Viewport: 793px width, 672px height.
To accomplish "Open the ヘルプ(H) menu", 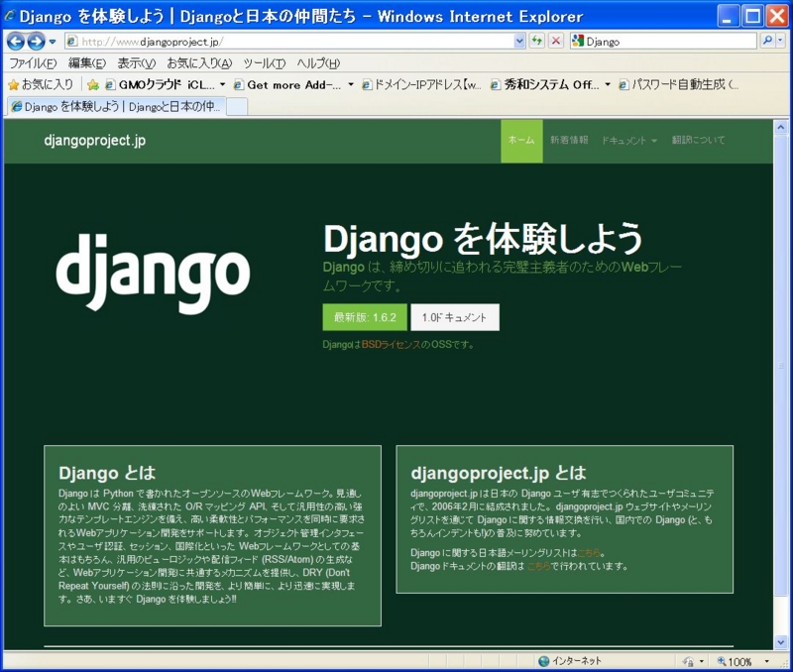I will (x=318, y=63).
